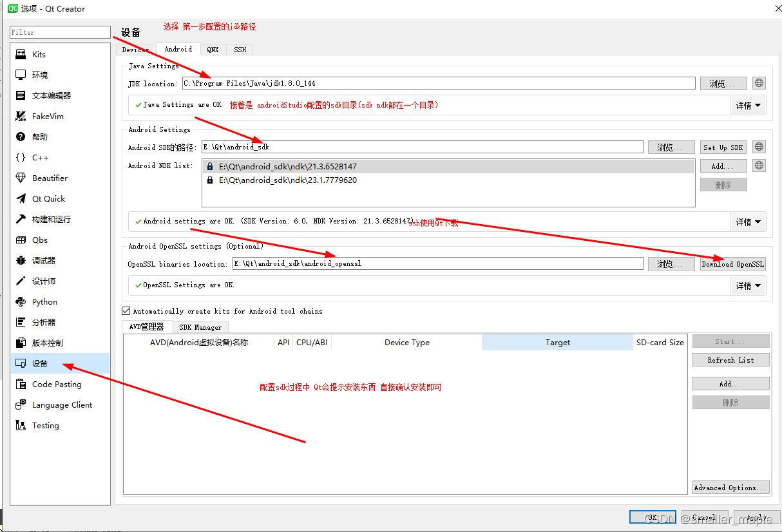
Task: Sort by SD-card Size column header
Action: click(x=660, y=342)
